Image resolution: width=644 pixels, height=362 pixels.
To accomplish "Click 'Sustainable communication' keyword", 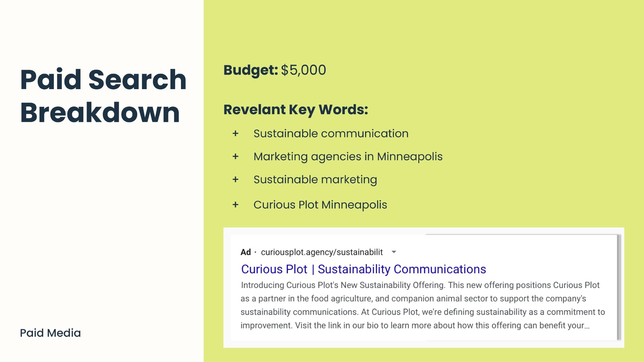I will (331, 133).
